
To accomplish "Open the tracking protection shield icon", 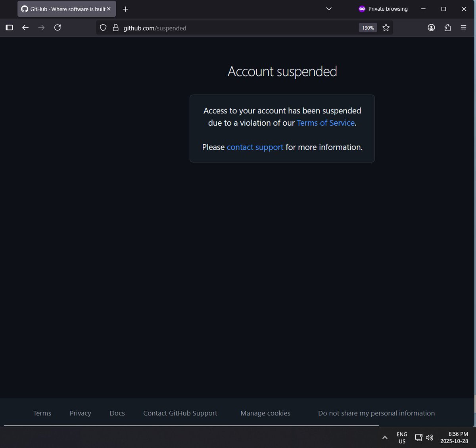I will 103,28.
